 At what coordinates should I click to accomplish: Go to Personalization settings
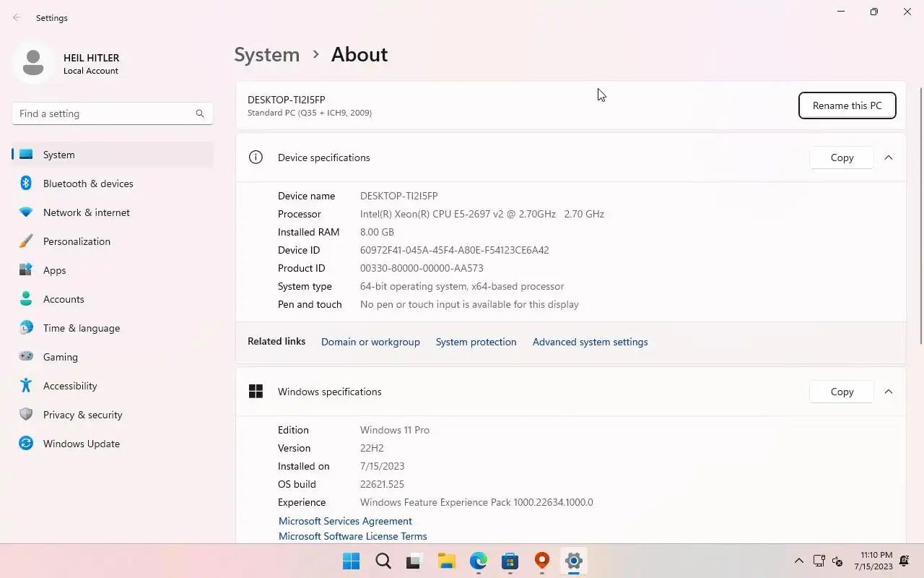113,241
